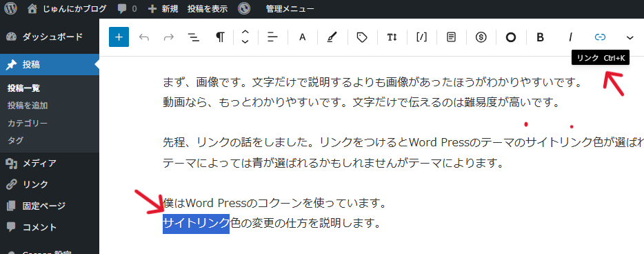Viewport: 644px width, 254px height.
Task: Toggle italic formatting
Action: click(x=570, y=37)
